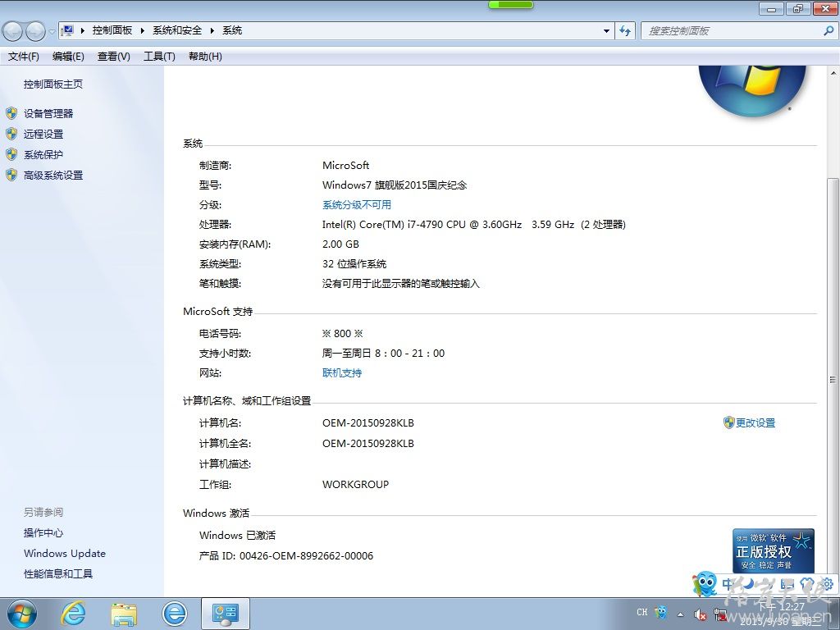
Task: Launch Internet Explorer from the taskbar
Action: coord(72,614)
